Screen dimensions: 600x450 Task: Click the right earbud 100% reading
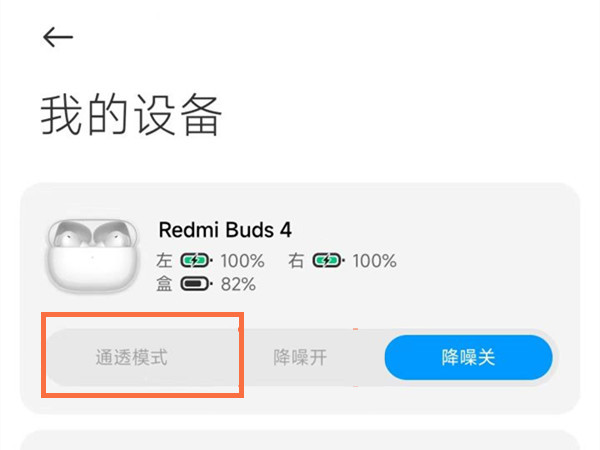click(374, 261)
